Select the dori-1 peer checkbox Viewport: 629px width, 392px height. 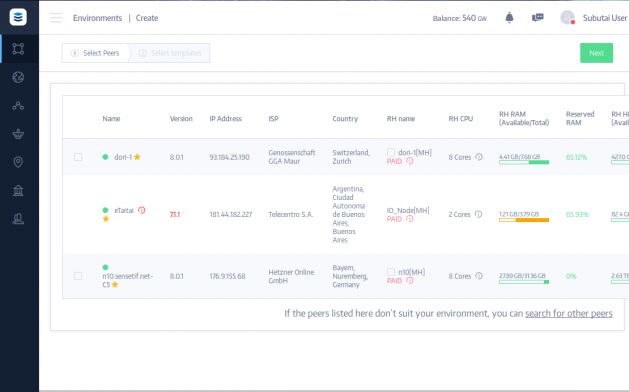tap(78, 157)
